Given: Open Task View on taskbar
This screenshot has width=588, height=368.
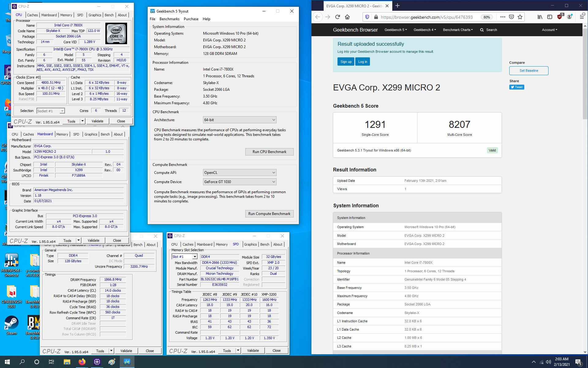Looking at the screenshot, I should (51, 362).
